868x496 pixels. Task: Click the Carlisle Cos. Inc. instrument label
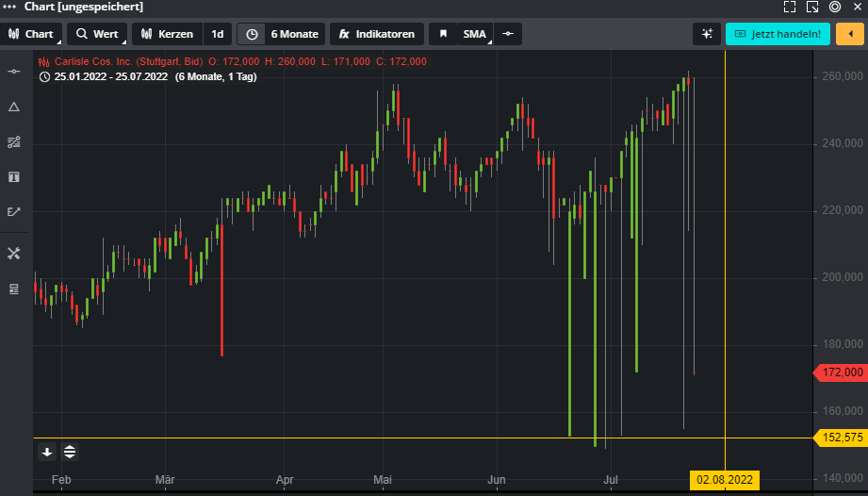pyautogui.click(x=128, y=61)
